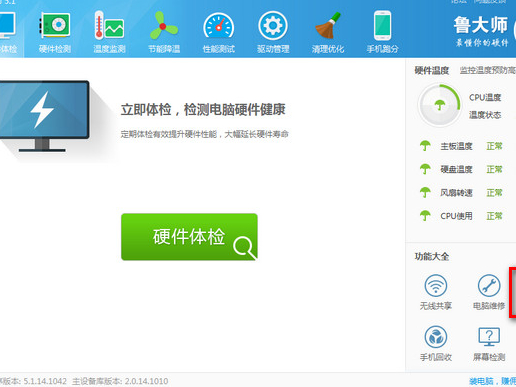Click 温度状态 label text

485,115
